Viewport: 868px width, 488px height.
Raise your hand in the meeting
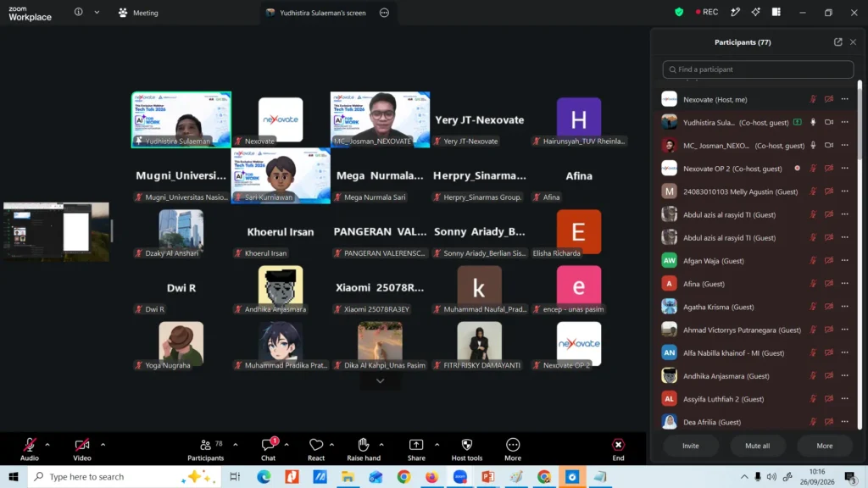coord(364,449)
